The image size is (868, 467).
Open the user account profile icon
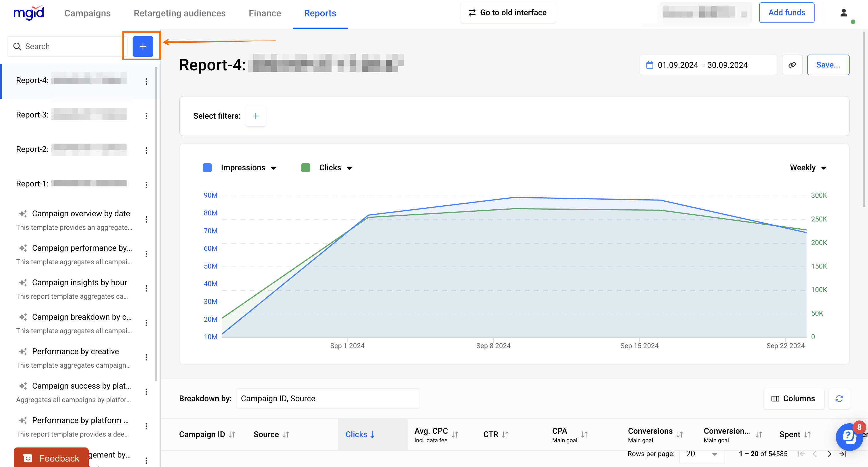click(x=843, y=13)
